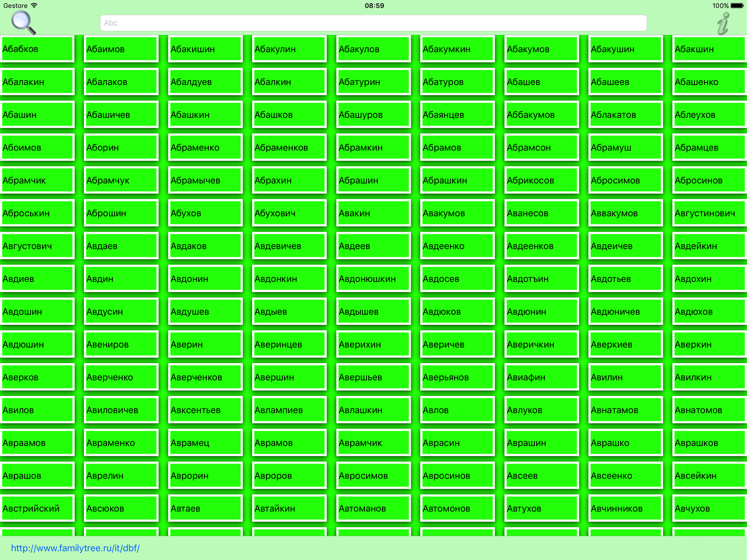The image size is (747, 560).
Task: Select the Автоманов tile
Action: point(373,508)
